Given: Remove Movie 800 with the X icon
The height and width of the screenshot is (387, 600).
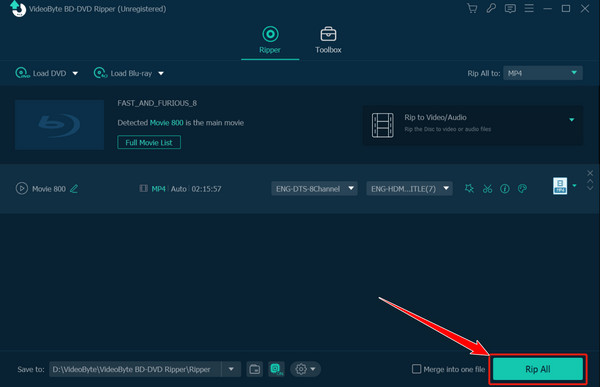Looking at the screenshot, I should 590,173.
